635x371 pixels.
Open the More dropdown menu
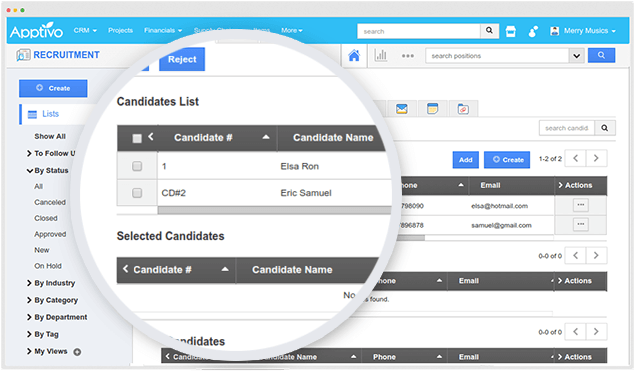click(292, 30)
